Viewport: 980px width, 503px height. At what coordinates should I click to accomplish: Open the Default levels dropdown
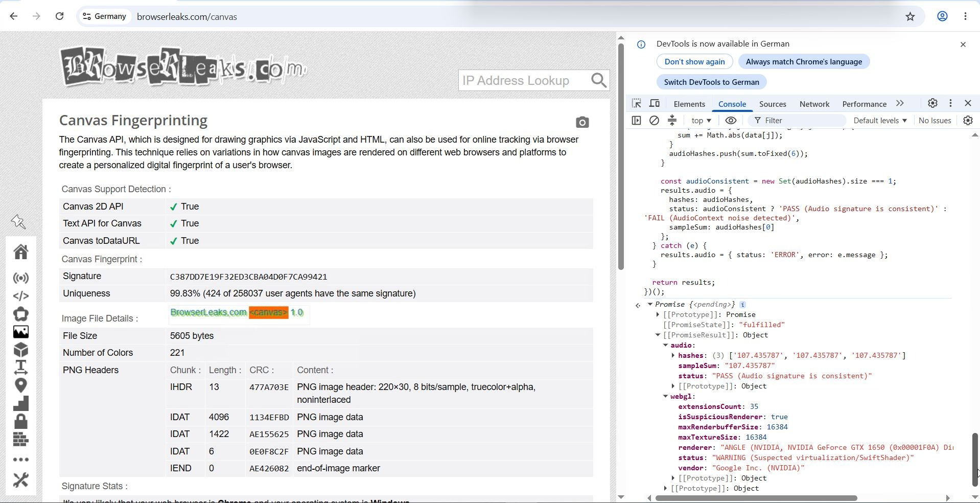pyautogui.click(x=880, y=121)
